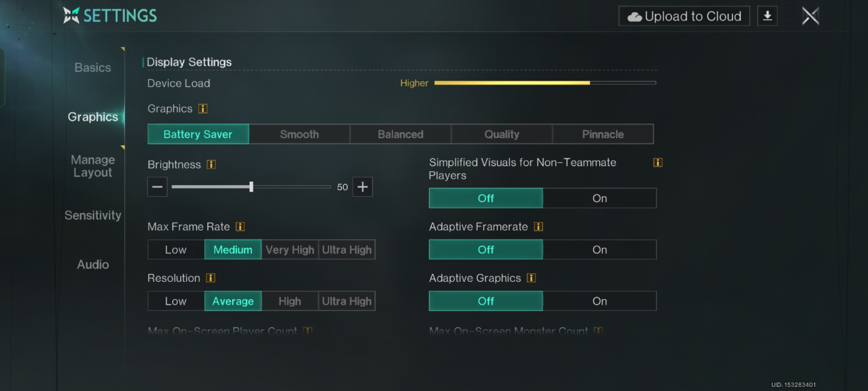Switch to the Sensitivity tab
This screenshot has width=868, height=391.
93,215
